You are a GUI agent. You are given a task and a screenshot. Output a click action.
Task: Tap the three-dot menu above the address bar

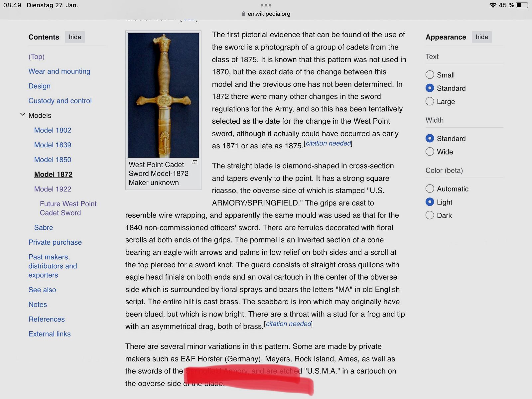pos(266,5)
